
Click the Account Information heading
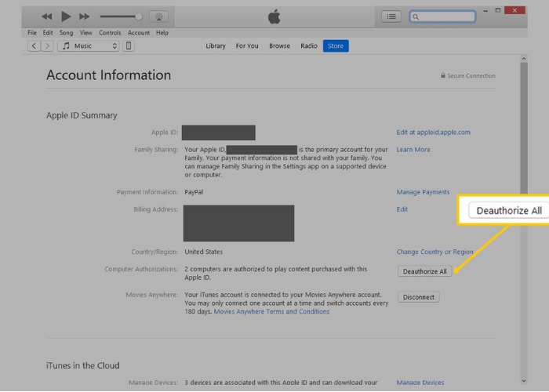pos(108,75)
